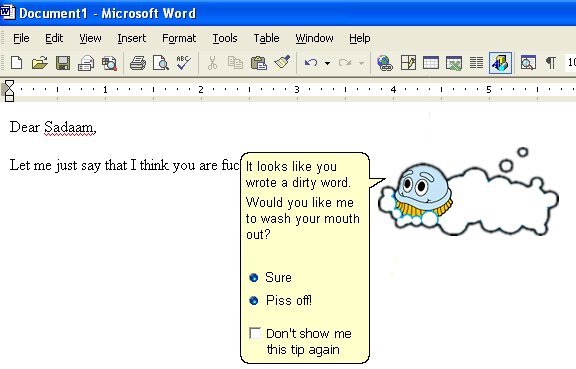Open a file with the Open folder icon

[40, 63]
